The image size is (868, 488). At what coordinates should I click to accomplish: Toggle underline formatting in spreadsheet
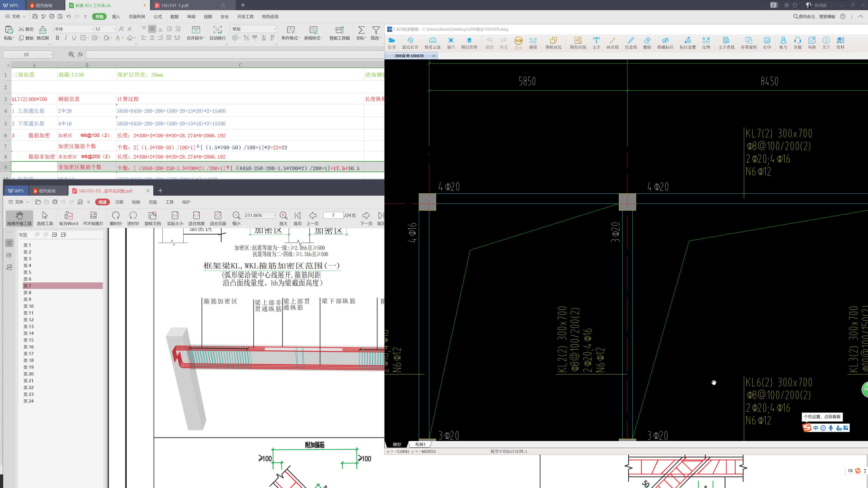point(74,38)
